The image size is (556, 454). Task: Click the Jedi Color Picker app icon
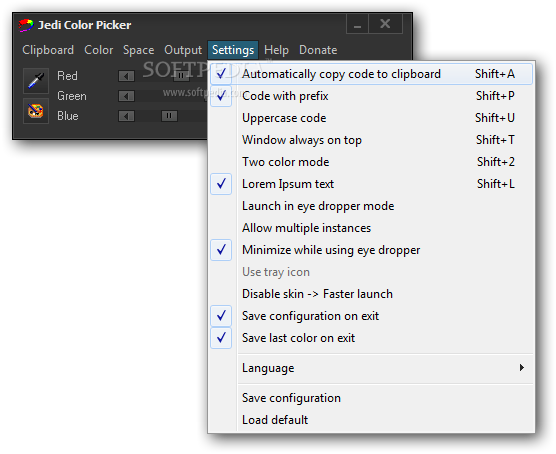26,25
